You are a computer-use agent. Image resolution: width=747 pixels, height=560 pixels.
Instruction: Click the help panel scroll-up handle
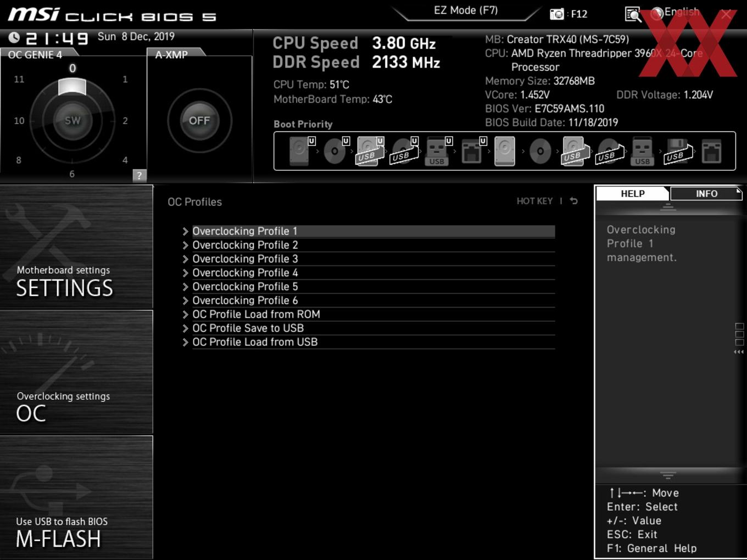point(668,207)
